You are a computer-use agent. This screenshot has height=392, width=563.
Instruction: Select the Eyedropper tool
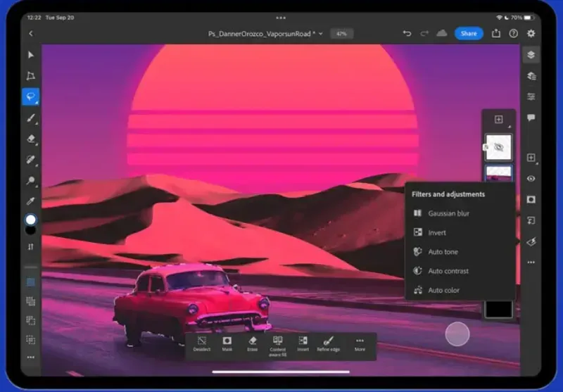click(x=31, y=201)
